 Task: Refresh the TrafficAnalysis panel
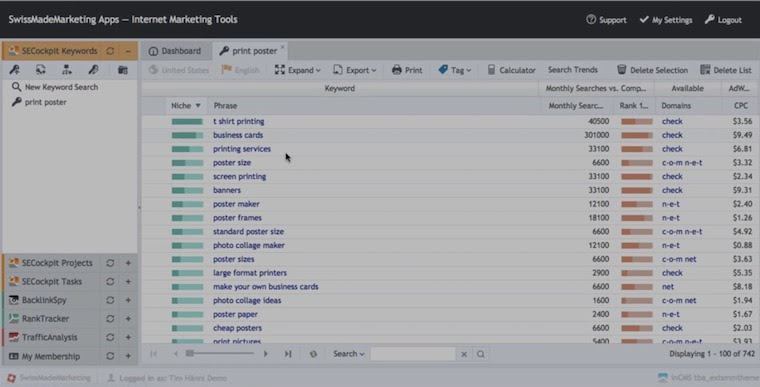[110, 337]
